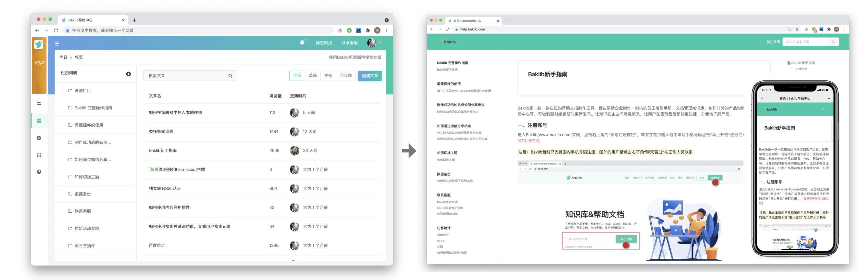Open Baklib新手指南 link under 完整操作指南
Screen dimensions: 868x280
click(x=447, y=70)
